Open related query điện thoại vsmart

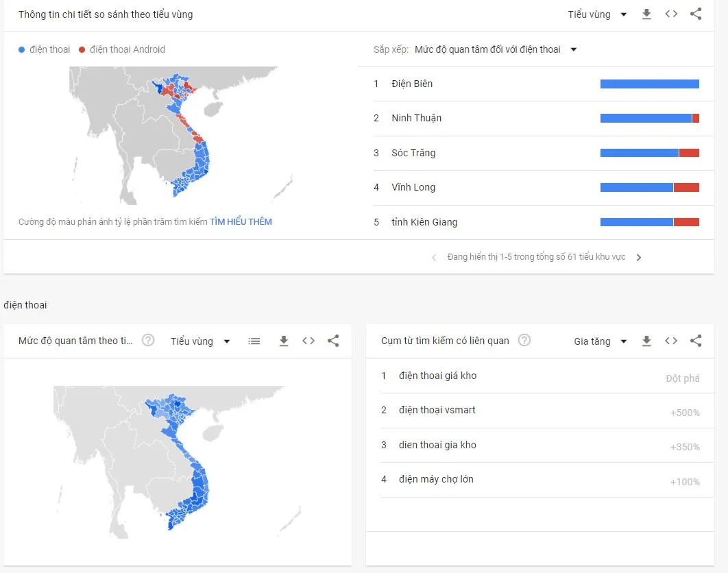437,410
